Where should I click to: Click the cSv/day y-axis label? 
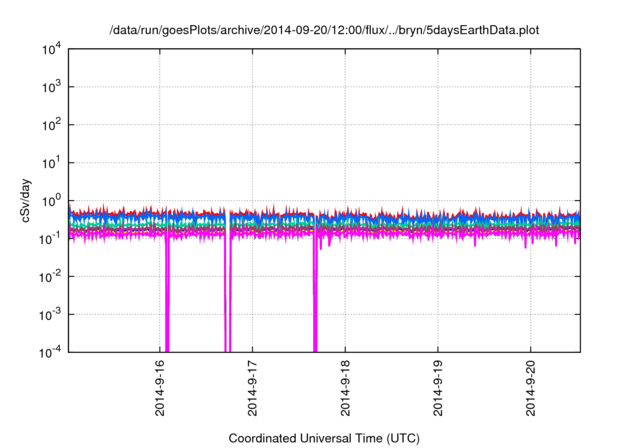(26, 200)
